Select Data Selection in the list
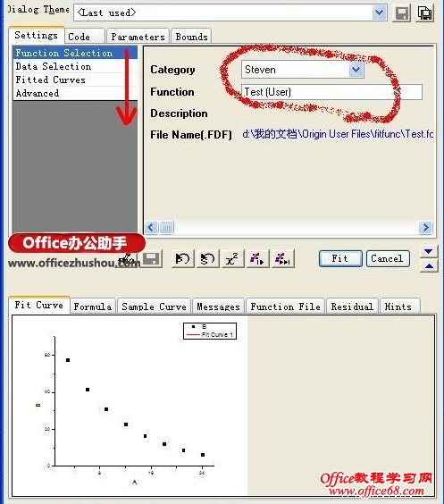This screenshot has height=504, width=444. point(75,66)
